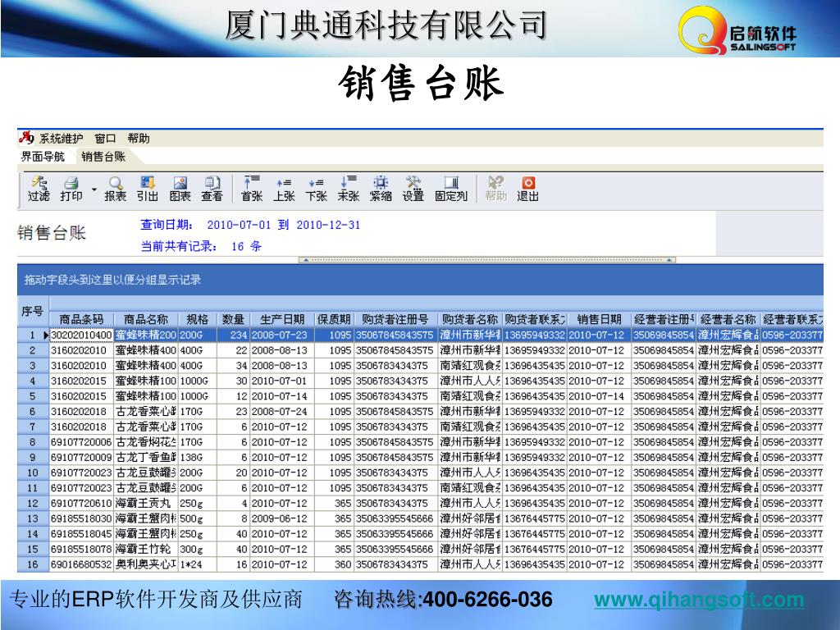Click the 引出 export icon
The height and width of the screenshot is (630, 840).
pos(148,189)
